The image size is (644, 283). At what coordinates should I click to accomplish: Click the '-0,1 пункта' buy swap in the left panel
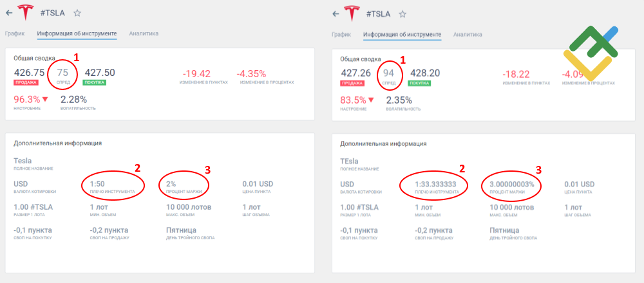click(33, 230)
